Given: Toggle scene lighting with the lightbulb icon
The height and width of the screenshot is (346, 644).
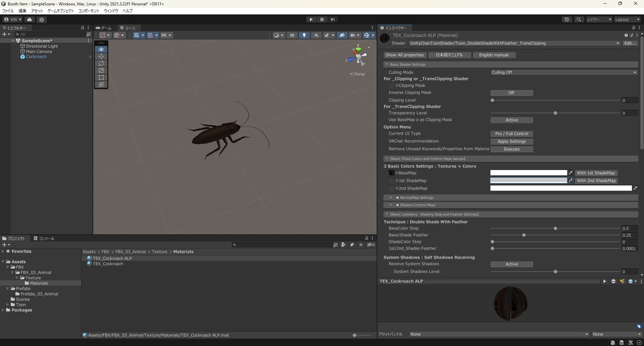Looking at the screenshot, I should [304, 35].
